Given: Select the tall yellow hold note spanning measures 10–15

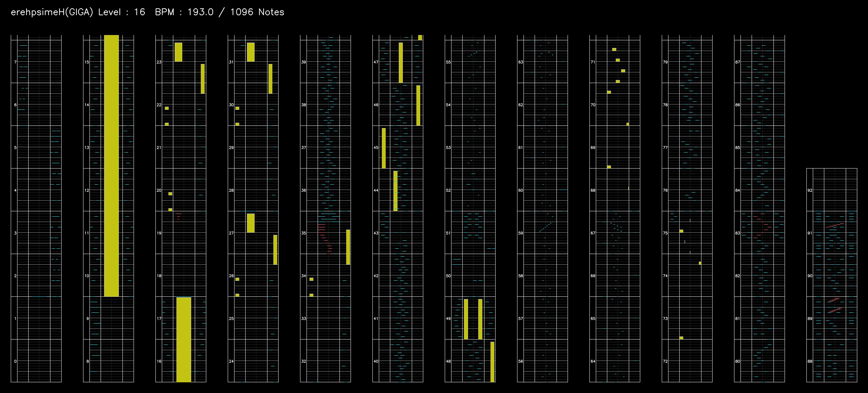Looking at the screenshot, I should click(111, 166).
